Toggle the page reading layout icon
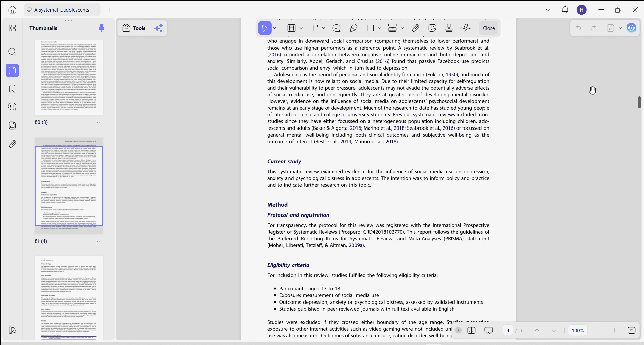 (x=471, y=330)
